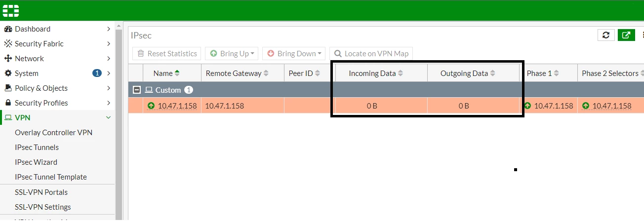Open SSL-VPN Portals page

[41, 192]
